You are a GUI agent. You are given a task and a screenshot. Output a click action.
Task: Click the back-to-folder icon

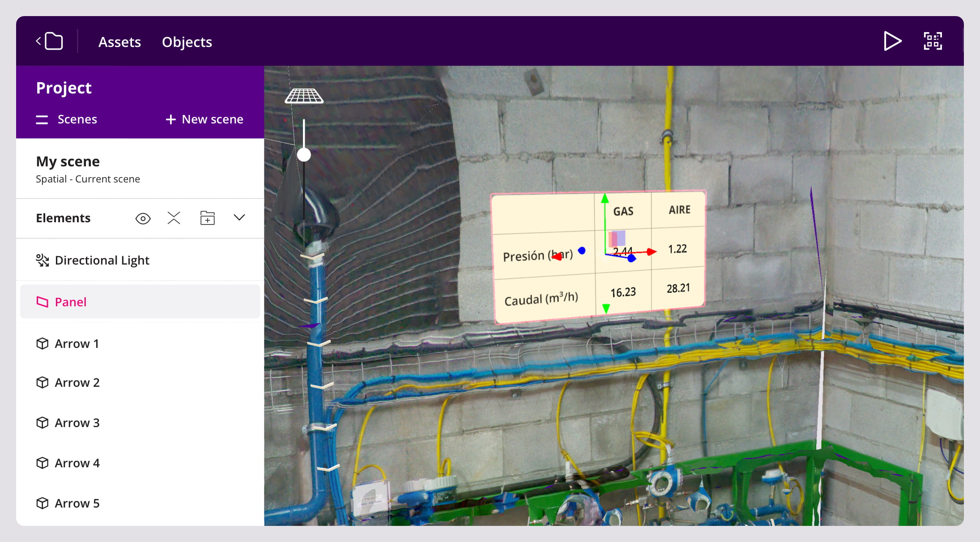(50, 42)
